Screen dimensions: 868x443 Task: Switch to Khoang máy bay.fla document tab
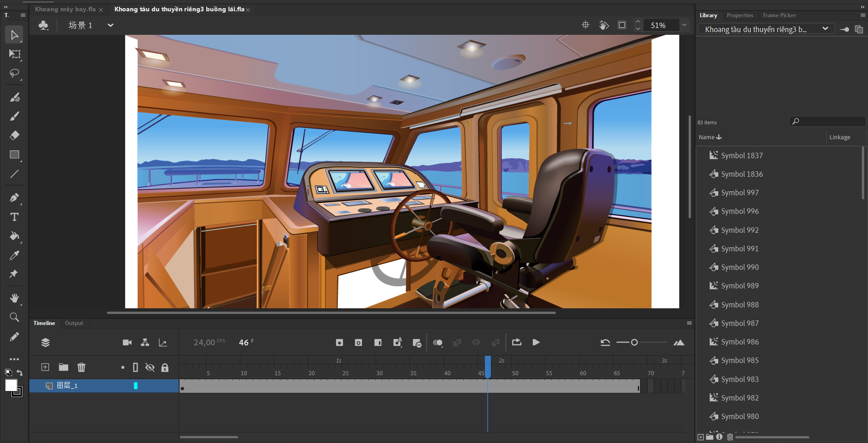point(65,9)
